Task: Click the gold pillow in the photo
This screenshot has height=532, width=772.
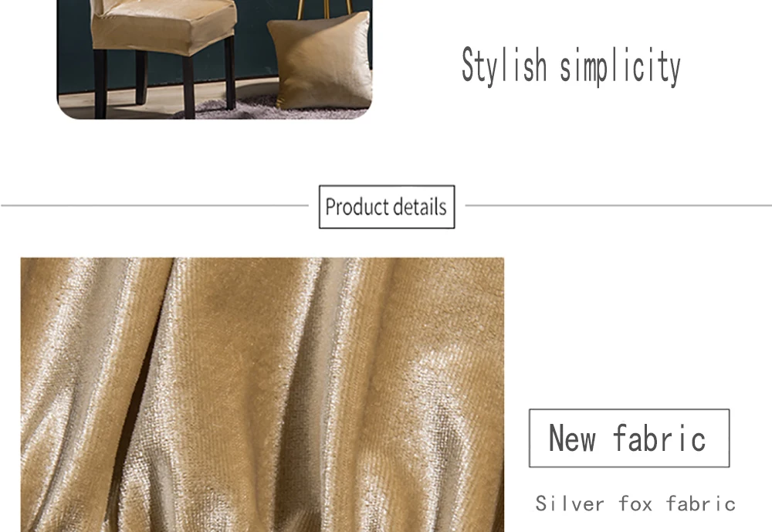Action: tap(320, 60)
